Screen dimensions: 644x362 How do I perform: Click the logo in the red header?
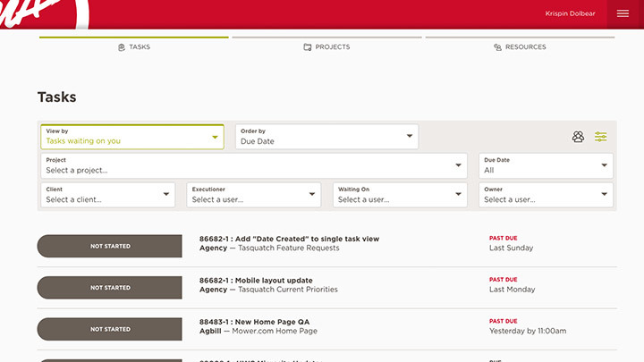pos(36,13)
